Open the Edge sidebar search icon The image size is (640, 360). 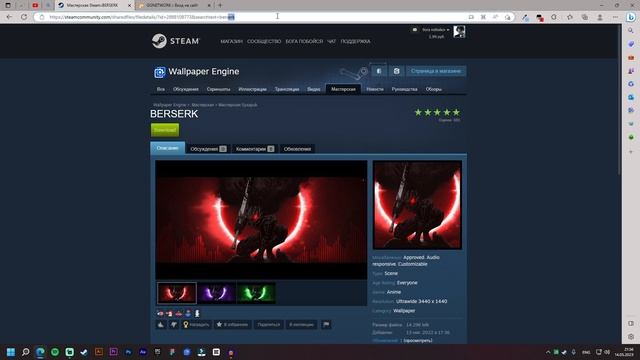pos(631,31)
